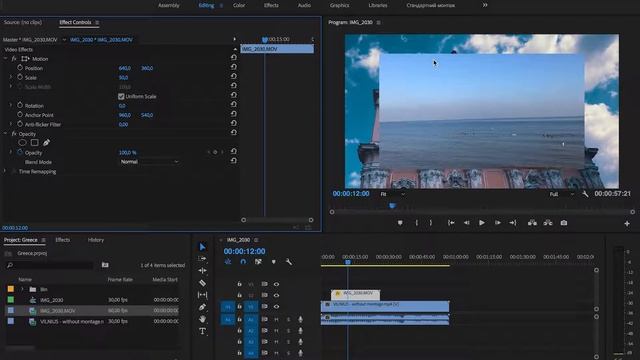Switch to Audio workspace

coord(304,5)
